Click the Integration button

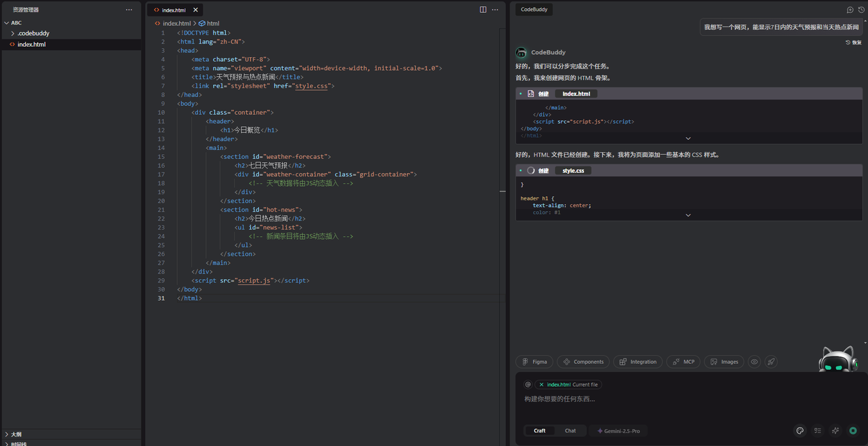click(x=638, y=362)
